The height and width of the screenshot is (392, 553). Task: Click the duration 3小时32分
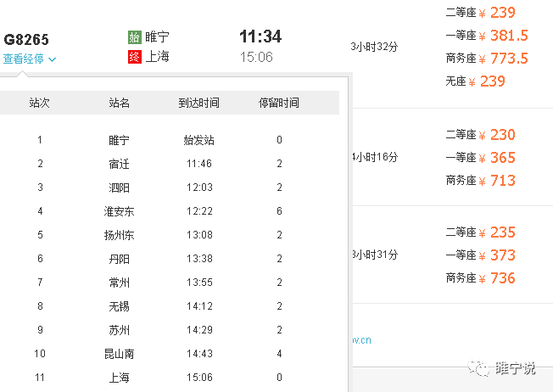pos(374,47)
